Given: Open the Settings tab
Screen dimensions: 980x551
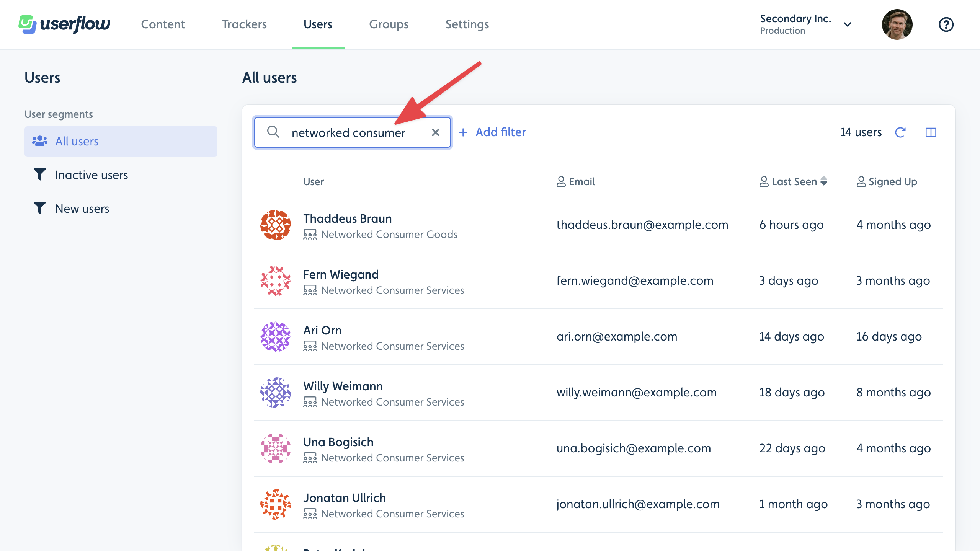Looking at the screenshot, I should (467, 24).
